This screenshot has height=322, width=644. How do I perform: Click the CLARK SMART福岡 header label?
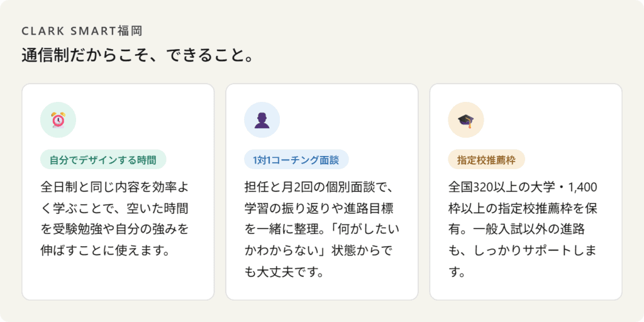click(x=84, y=31)
